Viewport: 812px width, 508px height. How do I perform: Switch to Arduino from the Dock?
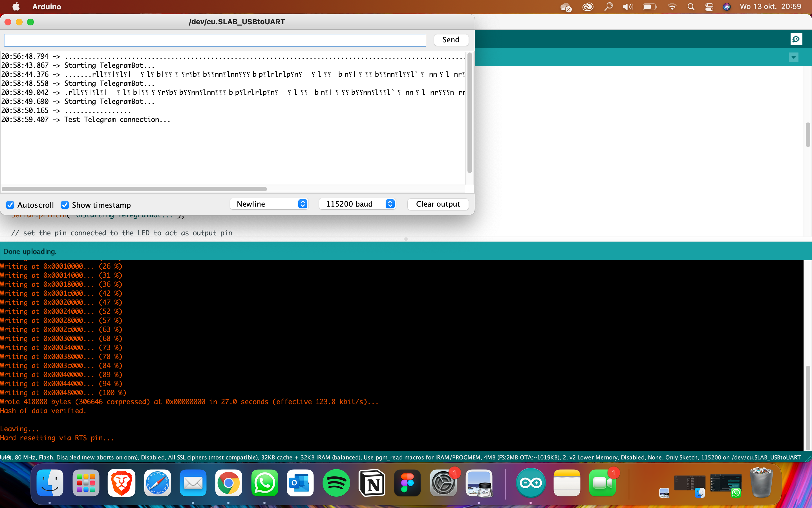tap(531, 483)
